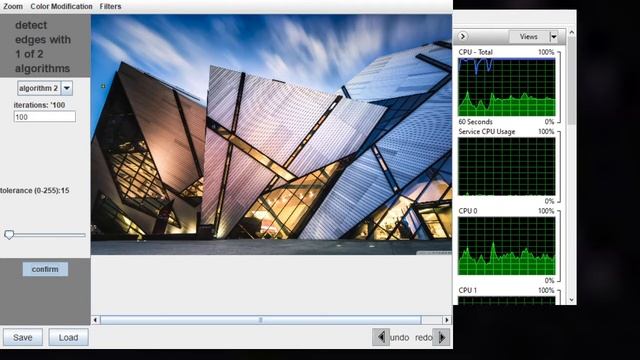Open the Views dropdown arrow

[x=554, y=37]
